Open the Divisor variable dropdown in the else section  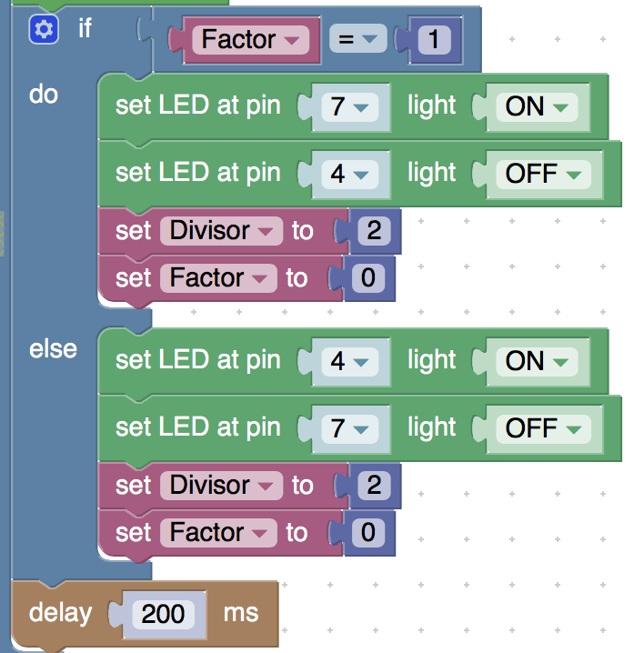pos(221,486)
